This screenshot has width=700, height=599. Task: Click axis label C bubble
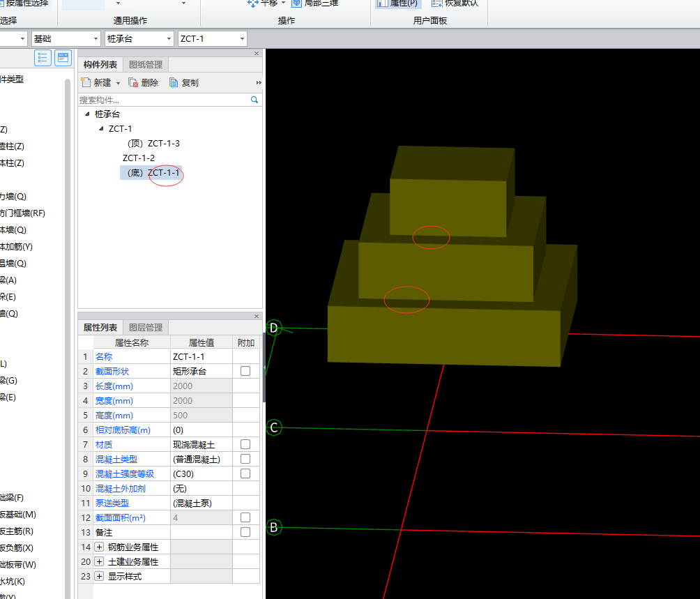[274, 427]
